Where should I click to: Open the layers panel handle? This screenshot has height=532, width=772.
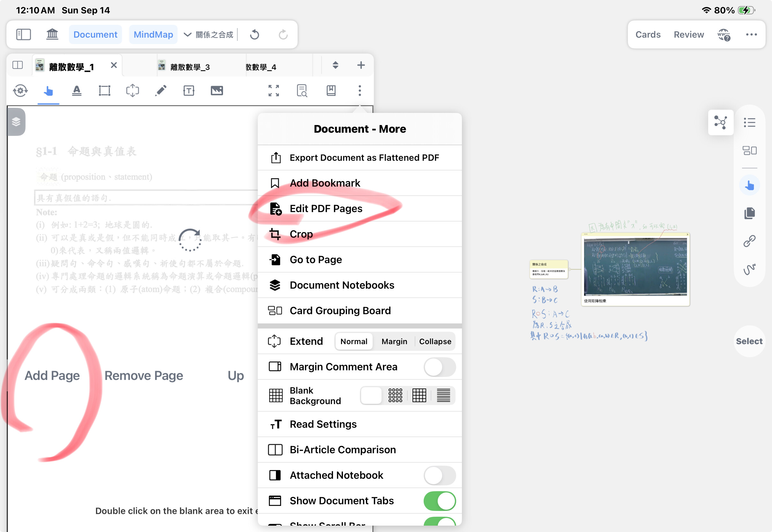16,122
